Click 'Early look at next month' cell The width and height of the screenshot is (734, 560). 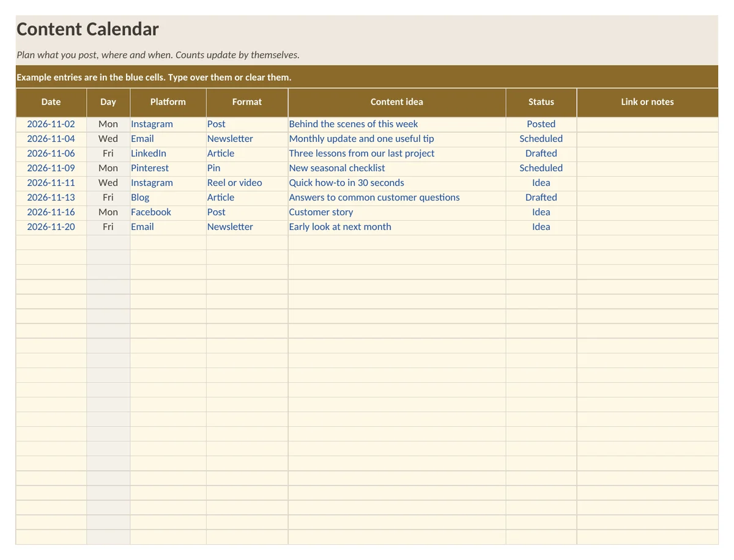coord(397,227)
